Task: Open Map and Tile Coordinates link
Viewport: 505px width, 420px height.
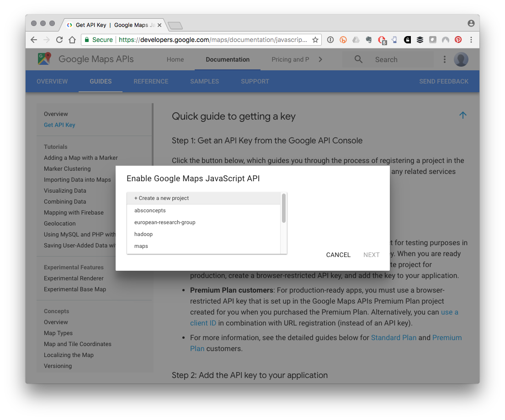Action: click(x=78, y=344)
